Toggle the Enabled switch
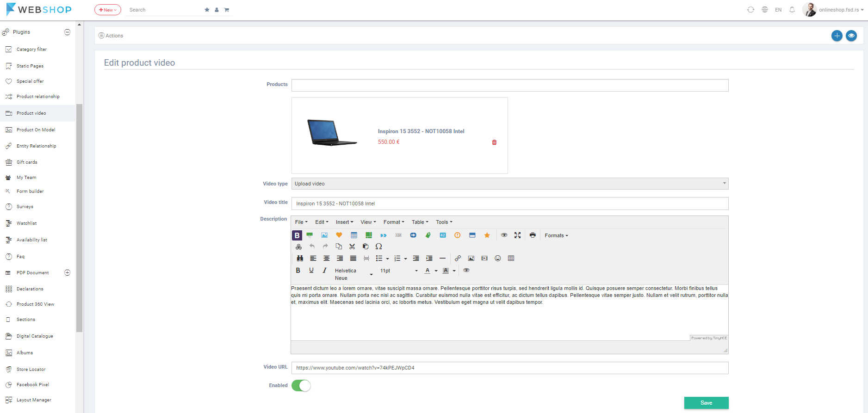Viewport: 868px width, 413px height. (301, 386)
